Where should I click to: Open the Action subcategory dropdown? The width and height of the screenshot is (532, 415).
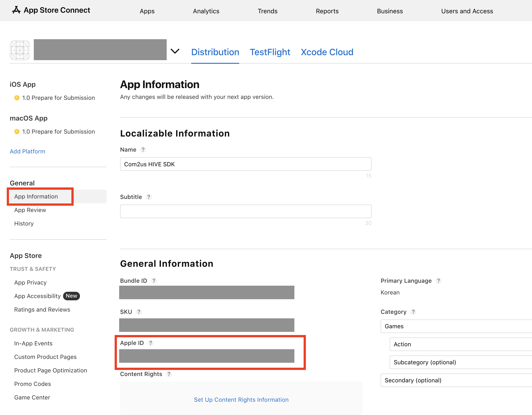tap(460, 344)
